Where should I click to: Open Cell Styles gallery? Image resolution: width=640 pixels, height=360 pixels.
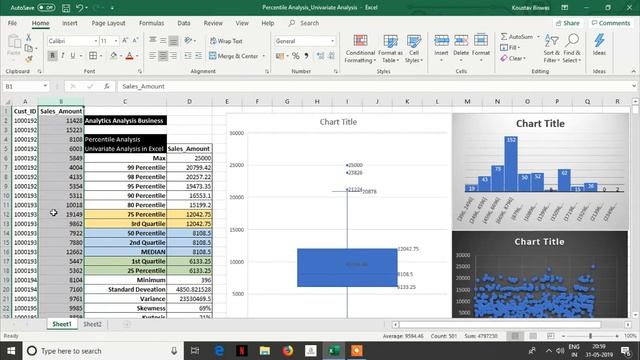click(414, 49)
